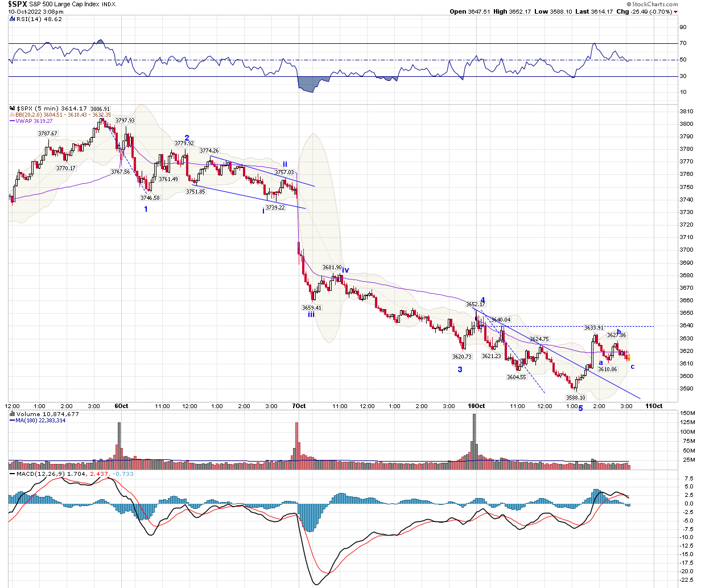
Task: Click the 3588.10 low price label
Action: 575,398
